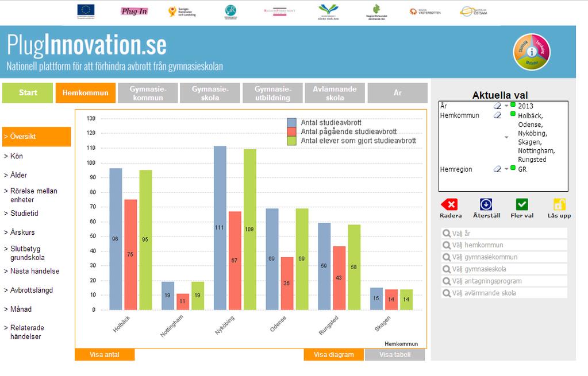The image size is (588, 376).
Task: Click magnifier icon in Välj gymnasieskola field
Action: [447, 269]
